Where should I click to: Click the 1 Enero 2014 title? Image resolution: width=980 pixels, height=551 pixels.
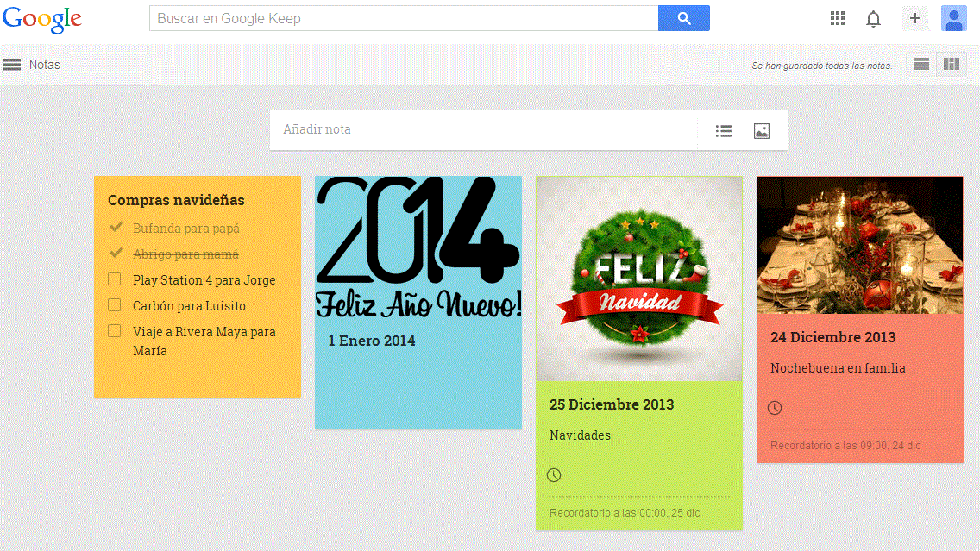pos(372,341)
